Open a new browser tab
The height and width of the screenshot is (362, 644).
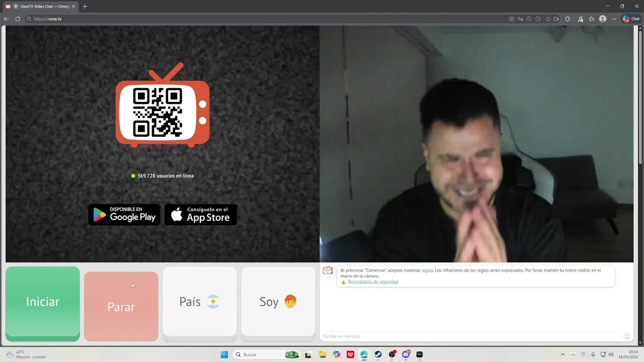(85, 7)
